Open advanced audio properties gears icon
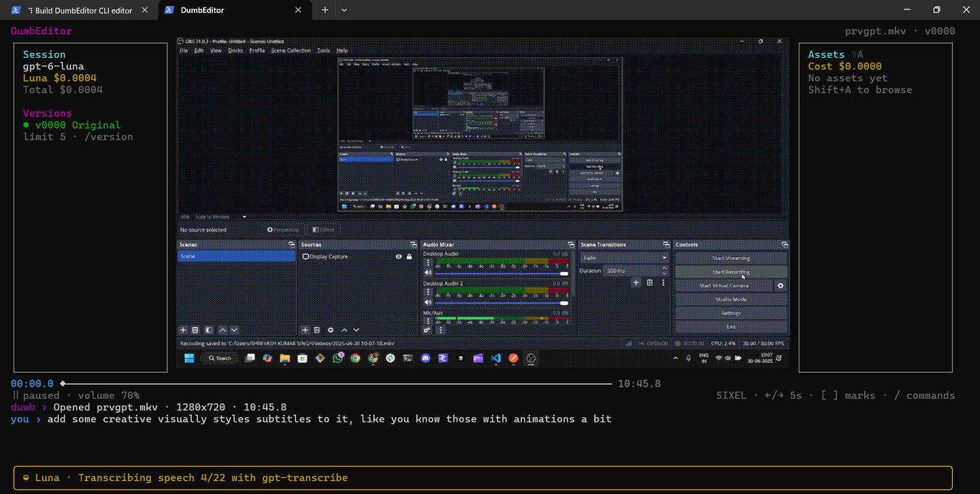The width and height of the screenshot is (980, 494). coord(427,330)
